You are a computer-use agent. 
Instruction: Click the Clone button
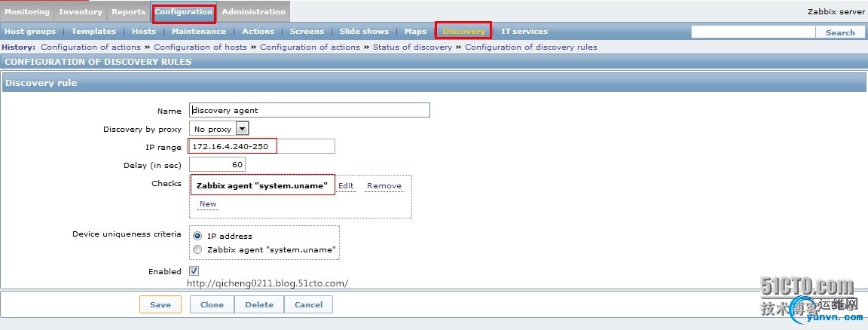tap(212, 304)
